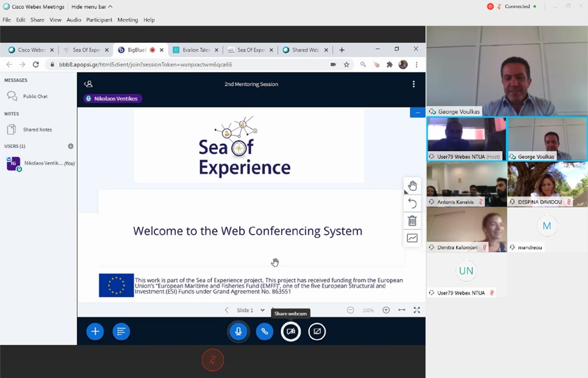
Task: Click the Nikolaos Ventikos talking indicator
Action: 113,99
